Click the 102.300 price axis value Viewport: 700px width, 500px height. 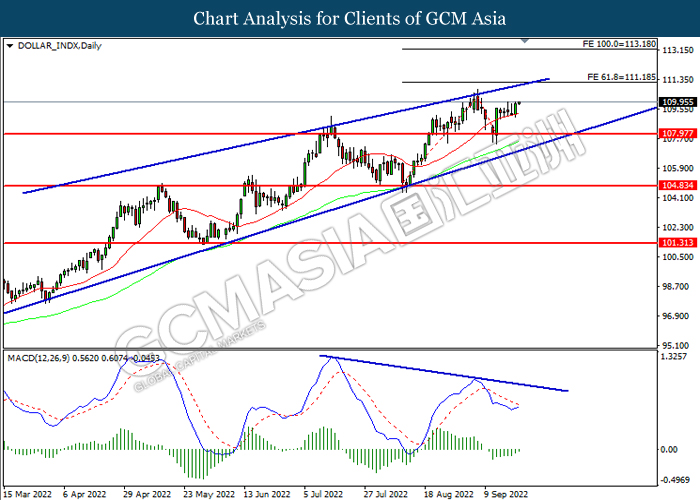pyautogui.click(x=677, y=227)
